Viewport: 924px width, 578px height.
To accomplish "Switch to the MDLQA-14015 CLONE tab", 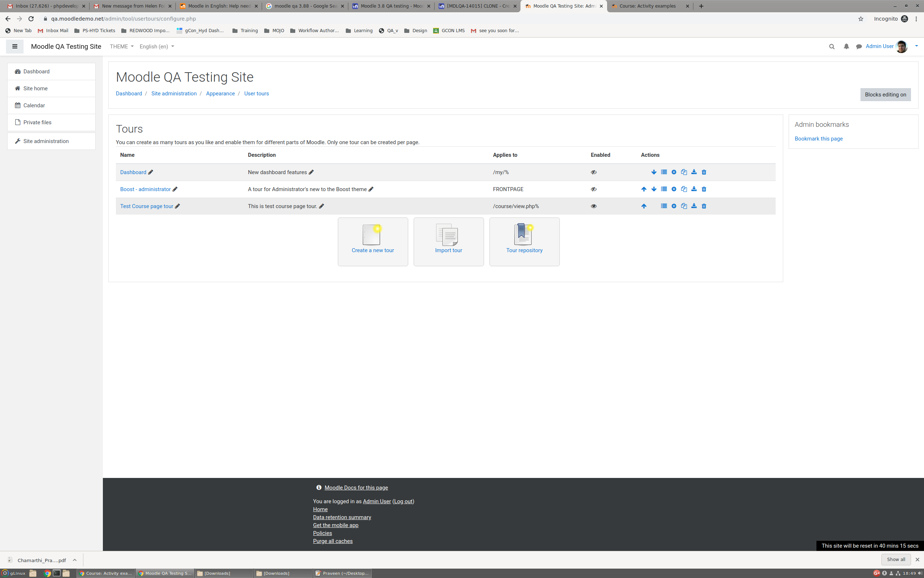I will click(477, 6).
